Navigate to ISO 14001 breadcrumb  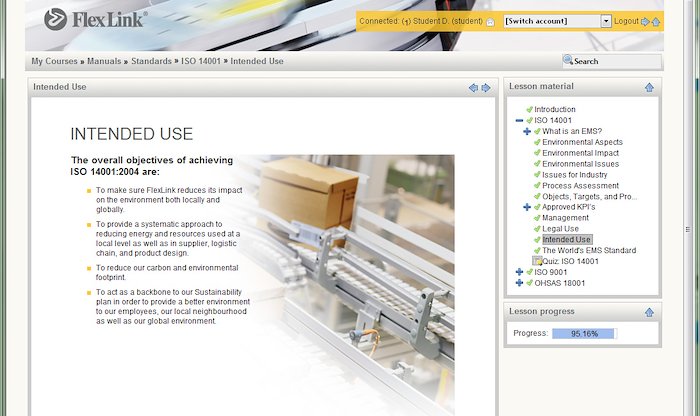(201, 61)
